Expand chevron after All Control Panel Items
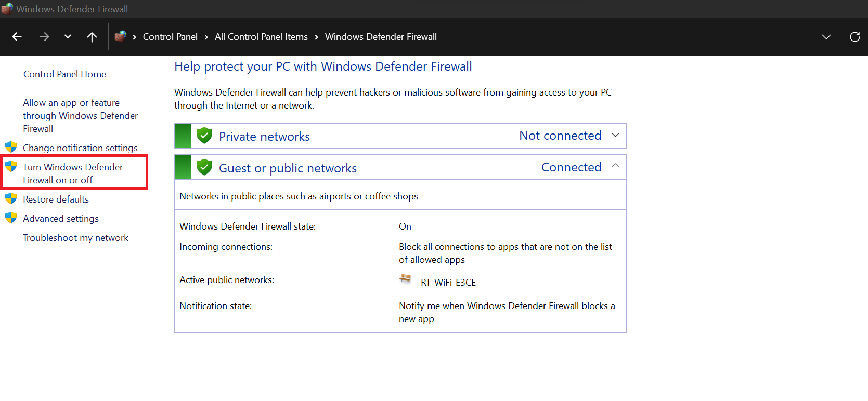Viewport: 868px width, 401px height. pos(316,37)
